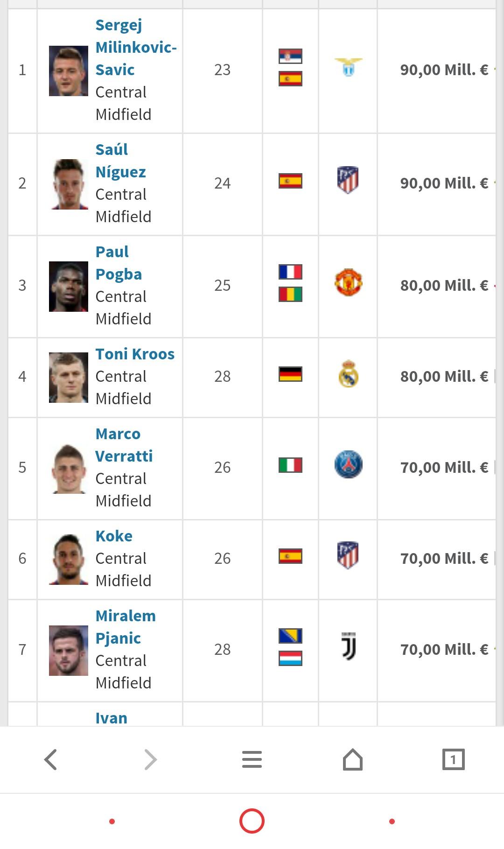The image size is (504, 849).
Task: Follow the Toni Kroos name link
Action: click(x=135, y=354)
